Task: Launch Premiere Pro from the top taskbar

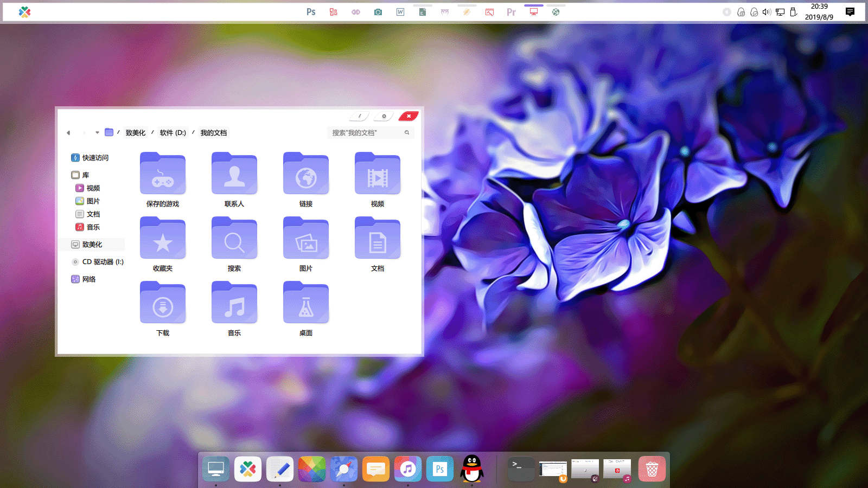Action: coord(510,11)
